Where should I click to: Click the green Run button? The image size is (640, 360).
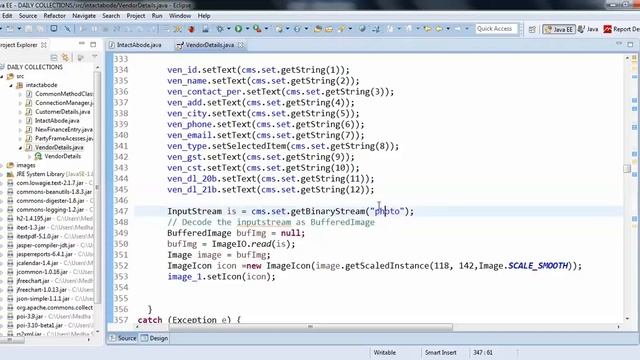coord(238,29)
